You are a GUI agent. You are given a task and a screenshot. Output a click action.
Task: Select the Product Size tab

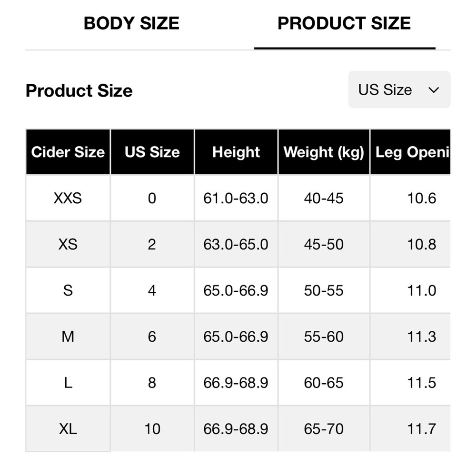[344, 23]
